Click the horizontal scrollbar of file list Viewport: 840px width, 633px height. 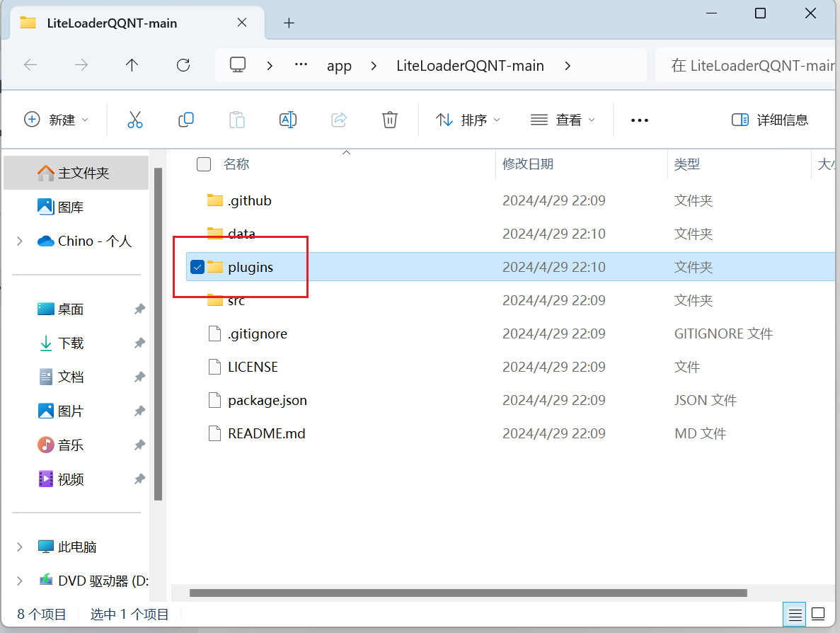click(x=468, y=593)
